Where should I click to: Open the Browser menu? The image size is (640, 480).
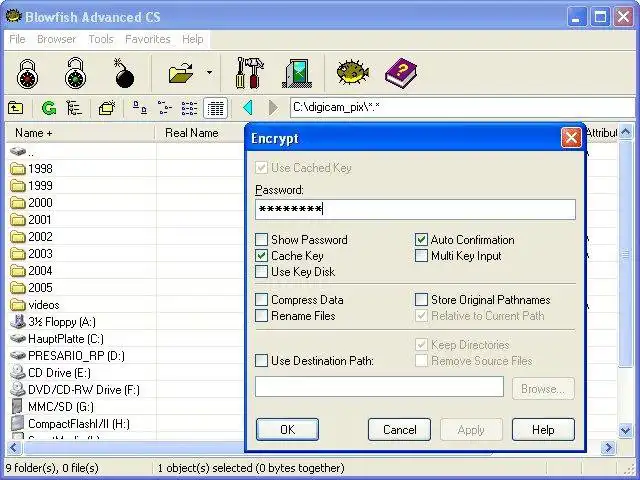click(x=56, y=39)
